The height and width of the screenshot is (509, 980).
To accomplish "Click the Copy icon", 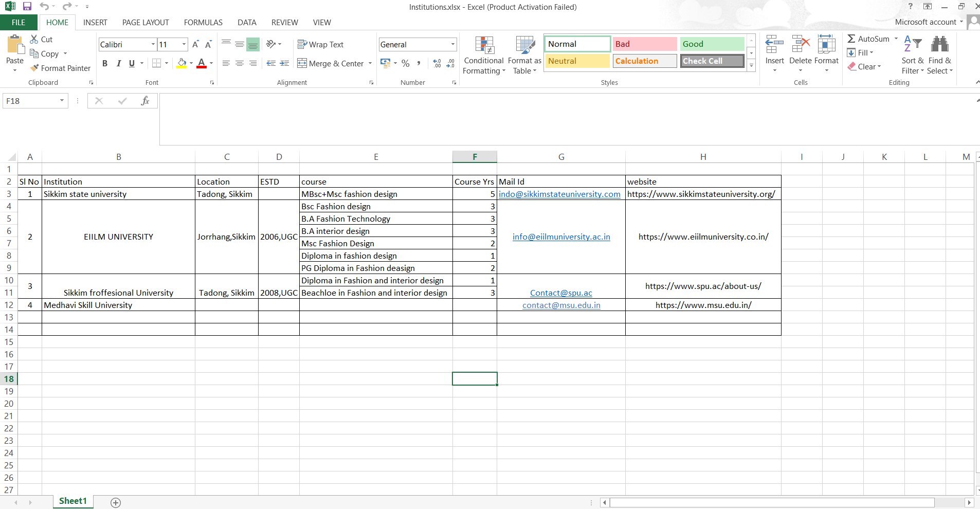I will 34,53.
